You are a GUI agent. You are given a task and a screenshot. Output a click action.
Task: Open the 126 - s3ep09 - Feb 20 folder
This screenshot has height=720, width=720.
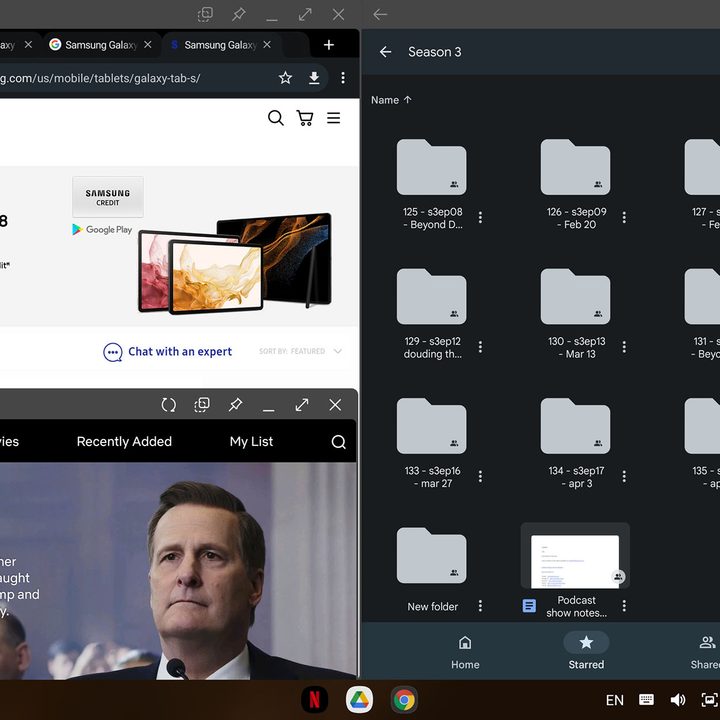575,167
